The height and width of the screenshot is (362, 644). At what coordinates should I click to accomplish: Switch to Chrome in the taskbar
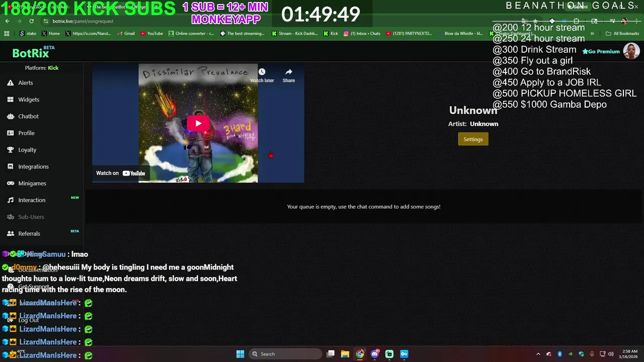tap(360, 354)
